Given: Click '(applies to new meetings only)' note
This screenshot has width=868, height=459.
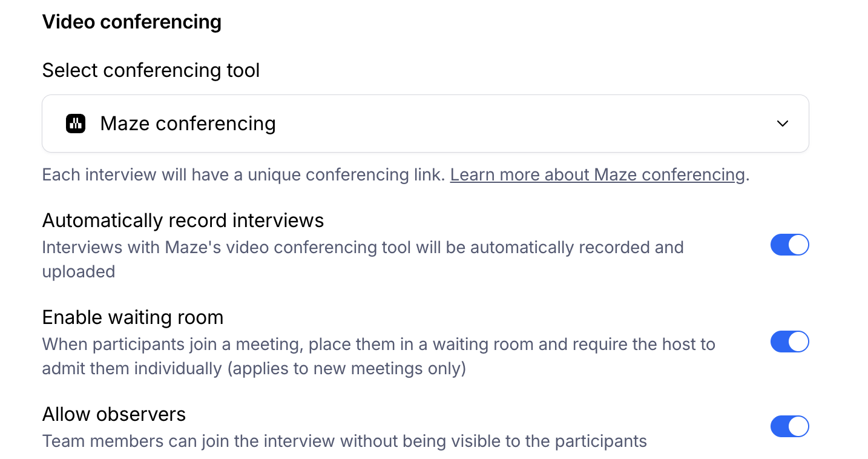Looking at the screenshot, I should 347,369.
